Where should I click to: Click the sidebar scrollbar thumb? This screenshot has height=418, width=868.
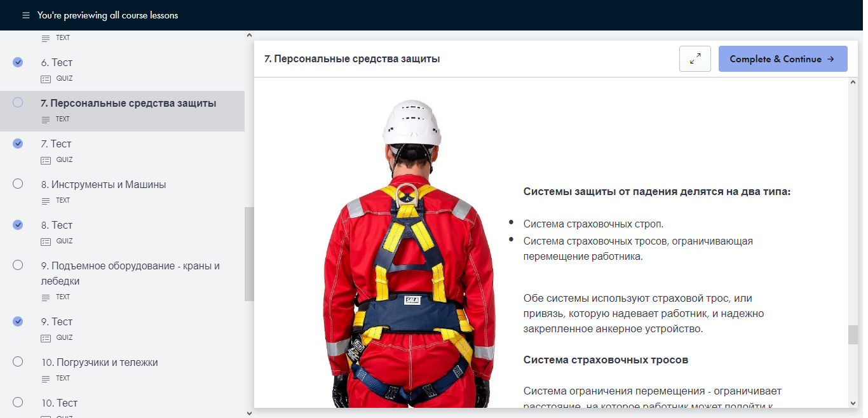point(249,253)
